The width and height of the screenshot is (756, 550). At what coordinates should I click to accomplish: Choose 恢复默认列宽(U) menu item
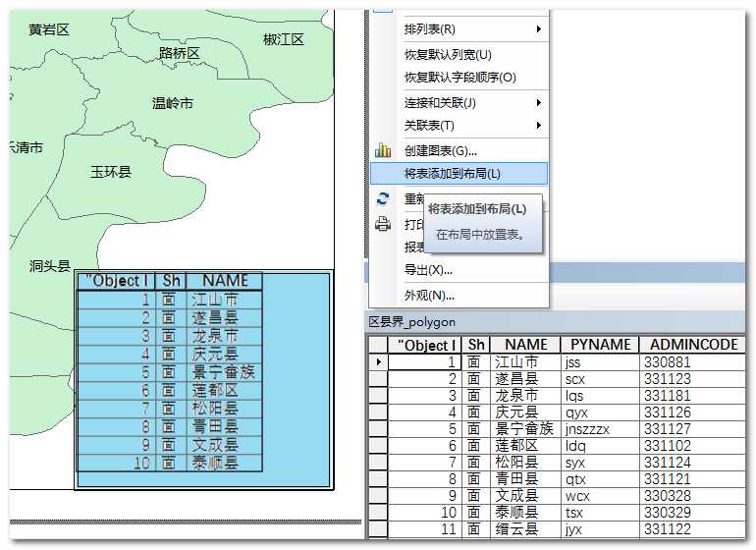coord(459,55)
